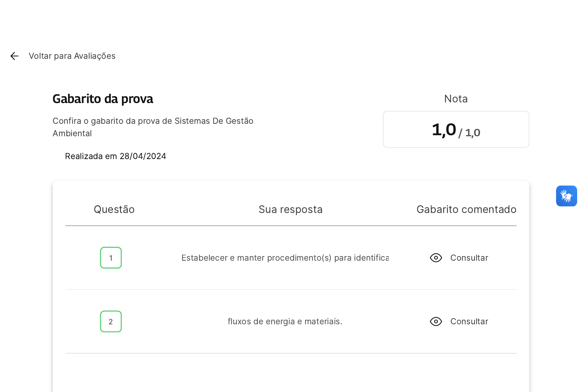Click the answer fluxos de energia e materiais
This screenshot has height=392, width=582.
coord(285,321)
